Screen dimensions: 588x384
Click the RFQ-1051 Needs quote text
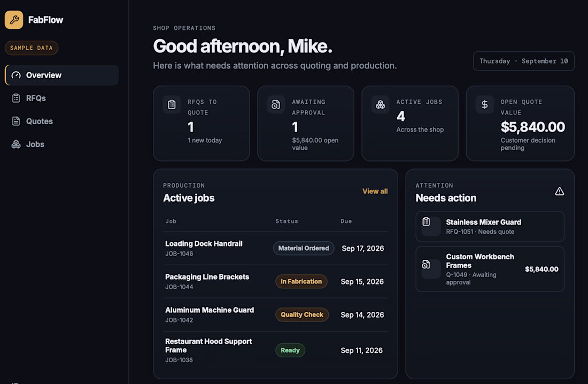pos(480,232)
